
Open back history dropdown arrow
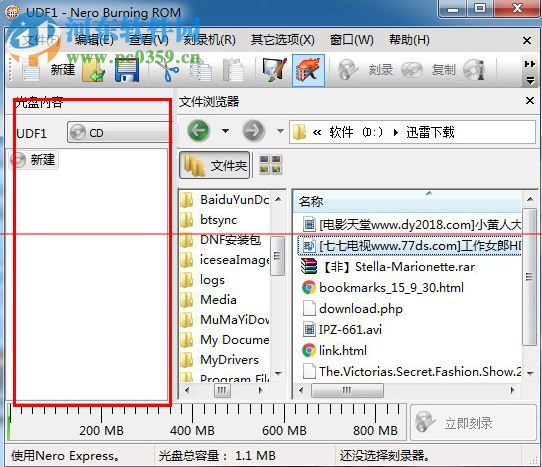pos(225,131)
